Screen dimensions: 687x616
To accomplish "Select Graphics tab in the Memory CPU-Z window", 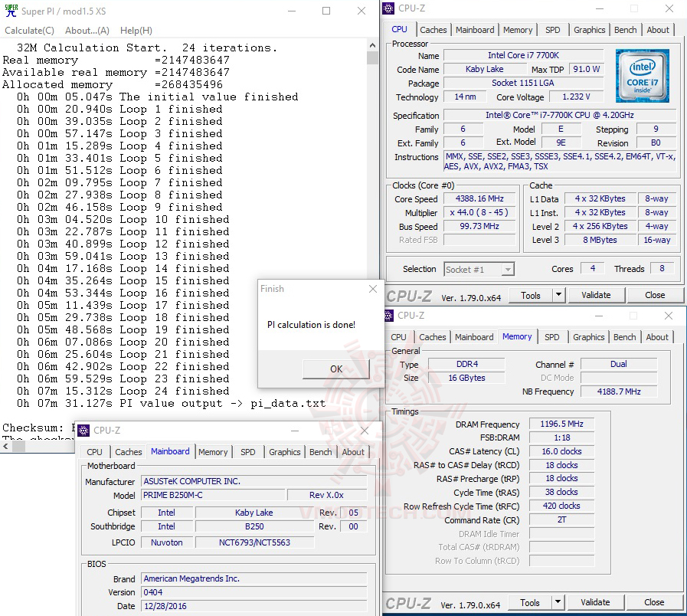I will pyautogui.click(x=588, y=337).
